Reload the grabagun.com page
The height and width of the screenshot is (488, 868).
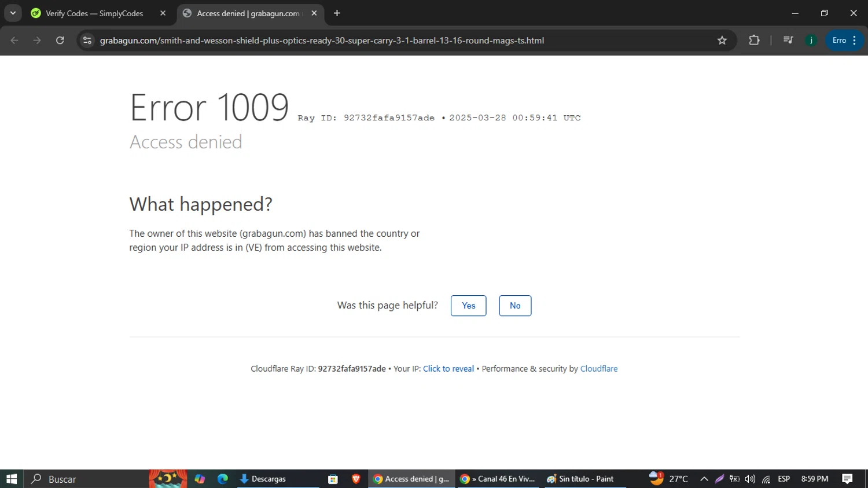tap(60, 41)
